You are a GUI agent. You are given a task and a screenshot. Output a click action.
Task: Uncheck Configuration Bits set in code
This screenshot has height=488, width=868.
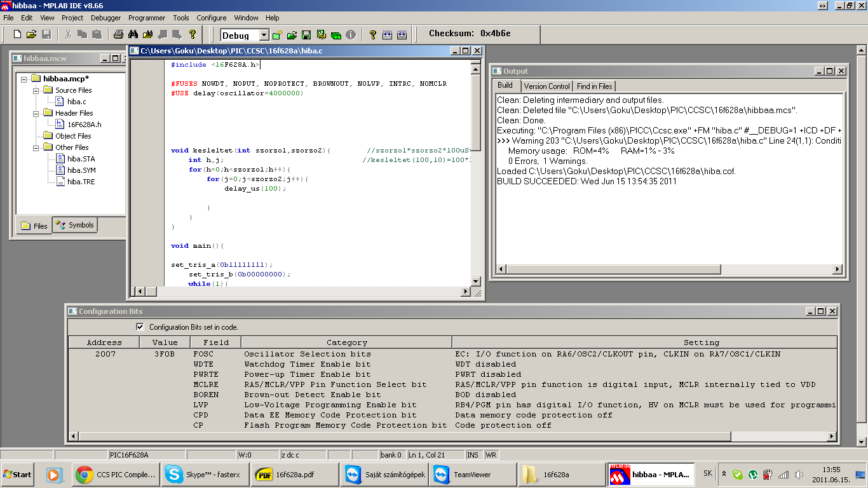click(140, 327)
